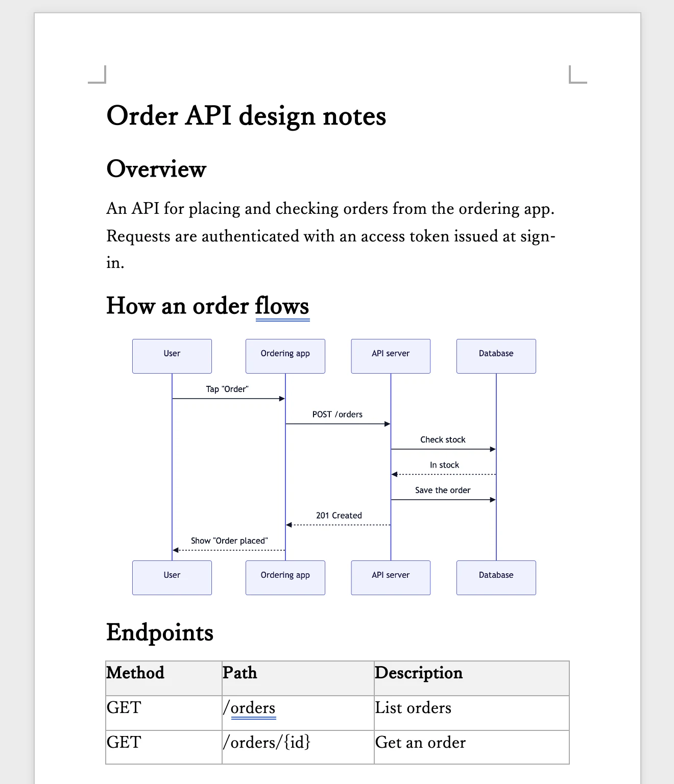The height and width of the screenshot is (784, 674).
Task: Click the top "Database" participant box
Action: pos(496,356)
